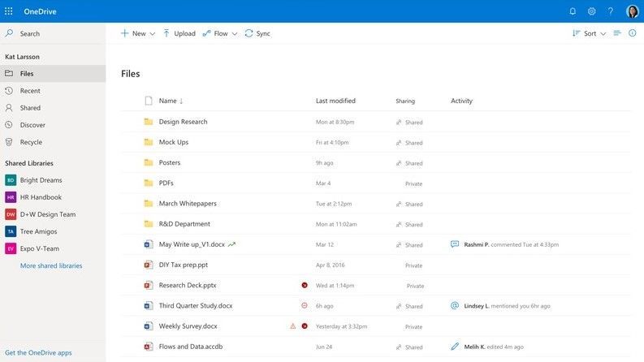Expand the New dropdown menu
The height and width of the screenshot is (362, 644).
point(138,33)
